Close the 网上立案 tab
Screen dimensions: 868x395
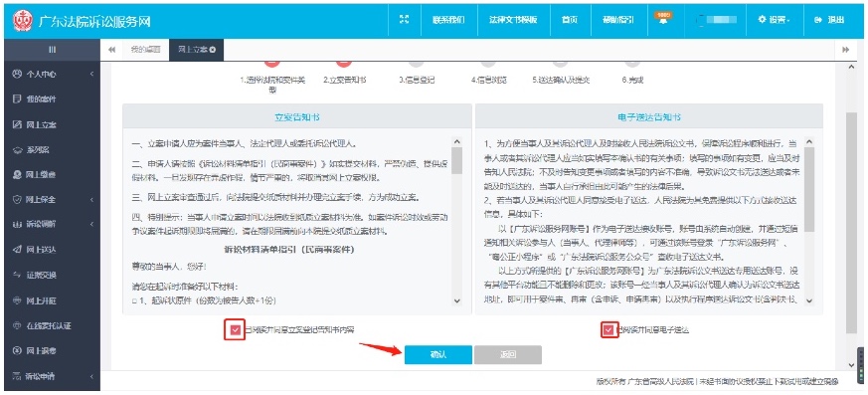click(x=213, y=50)
